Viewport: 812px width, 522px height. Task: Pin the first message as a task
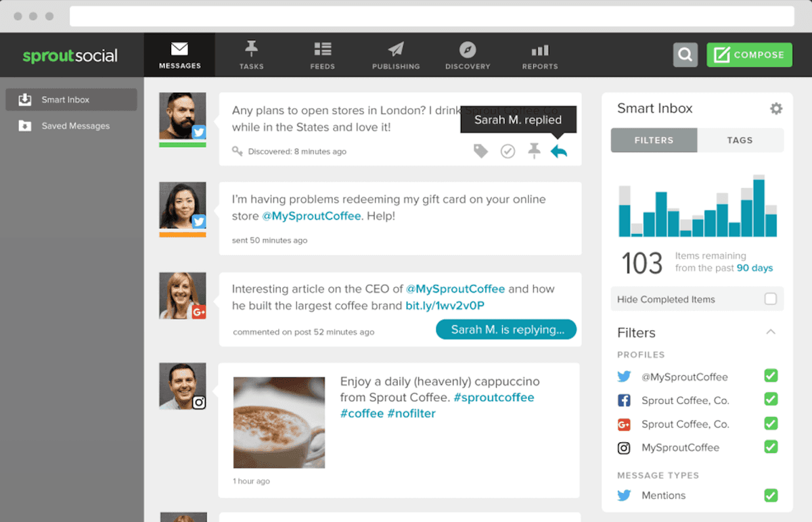535,151
